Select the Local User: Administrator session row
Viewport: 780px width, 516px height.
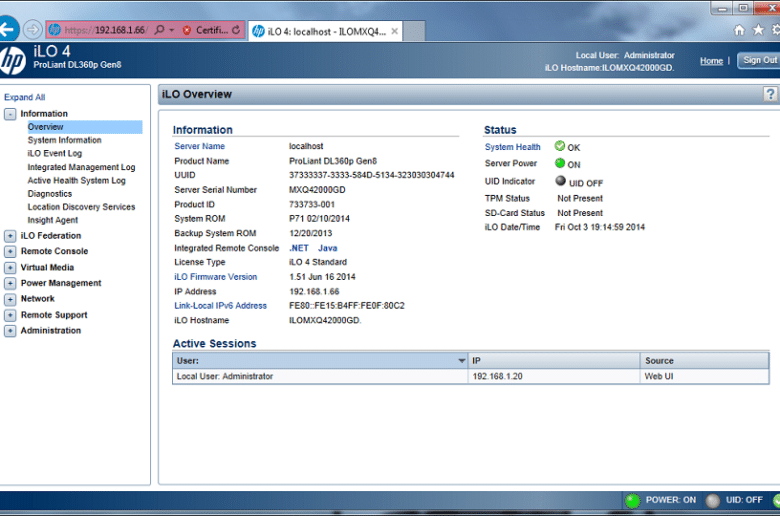(x=471, y=376)
